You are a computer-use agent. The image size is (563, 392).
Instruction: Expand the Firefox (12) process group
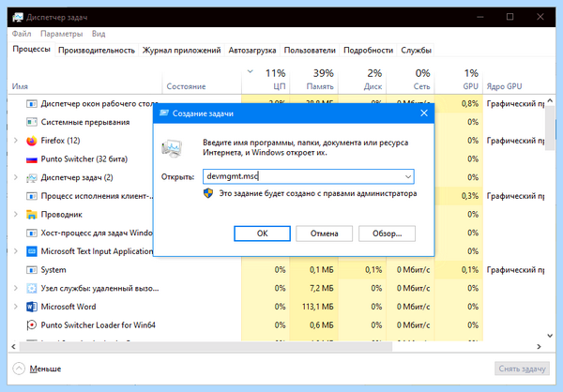tap(15, 141)
